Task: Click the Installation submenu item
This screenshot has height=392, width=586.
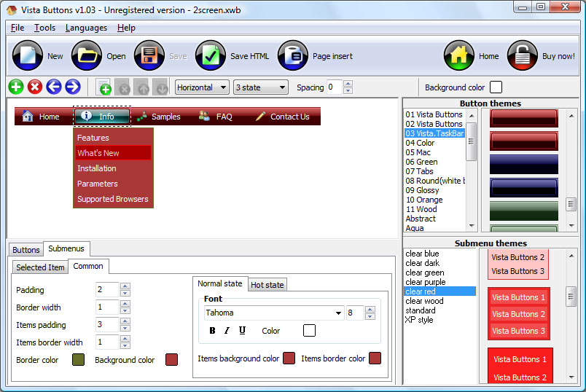Action: [x=113, y=168]
